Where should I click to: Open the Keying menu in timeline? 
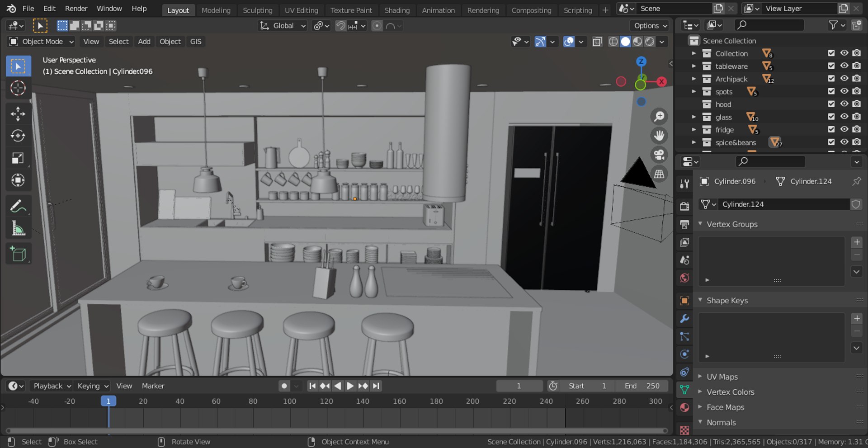92,386
